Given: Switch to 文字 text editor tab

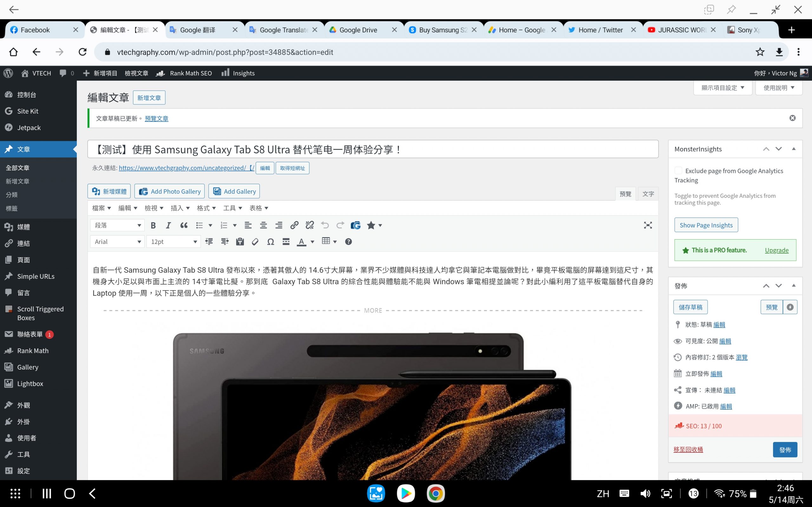Looking at the screenshot, I should coord(648,194).
